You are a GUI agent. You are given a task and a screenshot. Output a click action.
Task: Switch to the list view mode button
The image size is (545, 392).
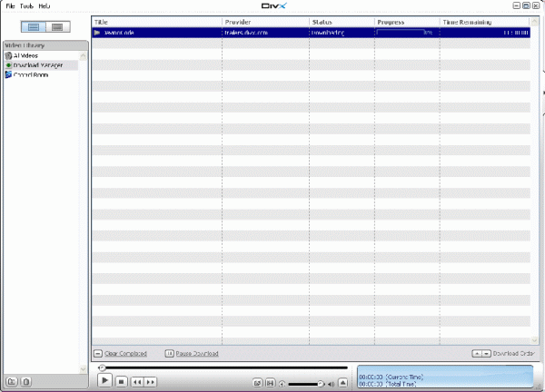pos(34,26)
